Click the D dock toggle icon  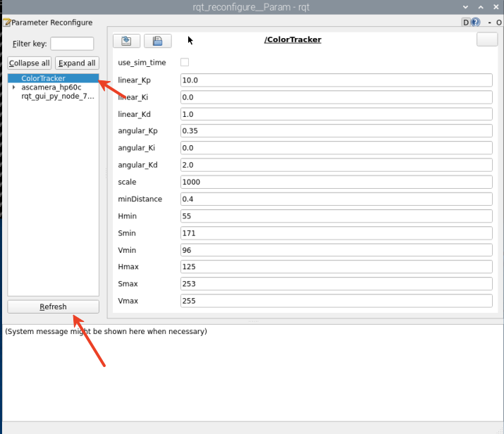(x=466, y=23)
